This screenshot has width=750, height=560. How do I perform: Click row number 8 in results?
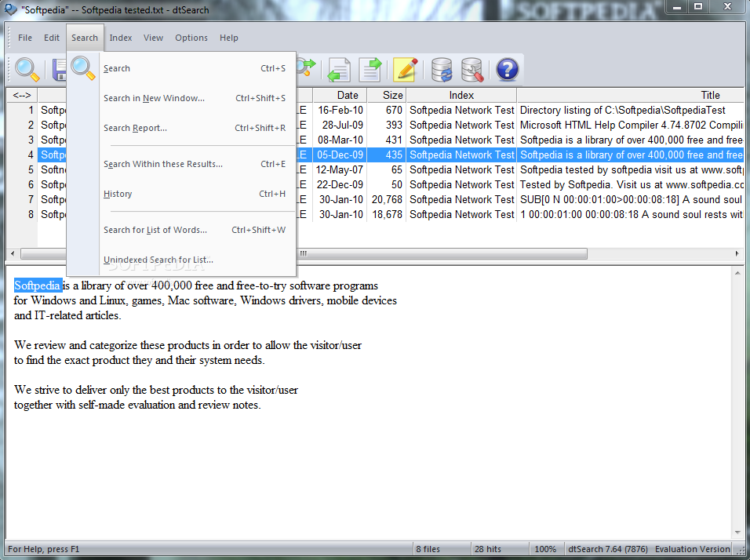click(x=31, y=214)
